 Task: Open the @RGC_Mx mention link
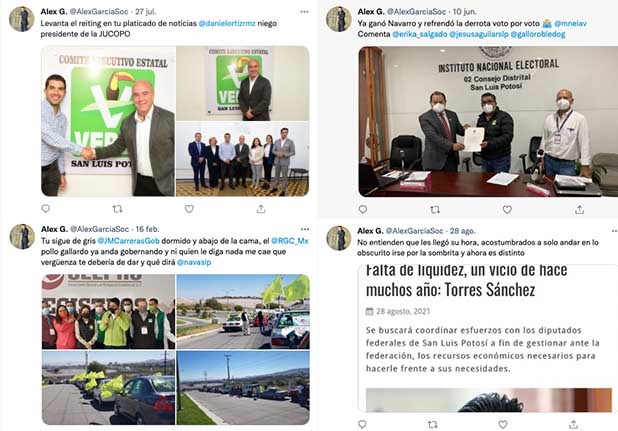click(x=290, y=241)
